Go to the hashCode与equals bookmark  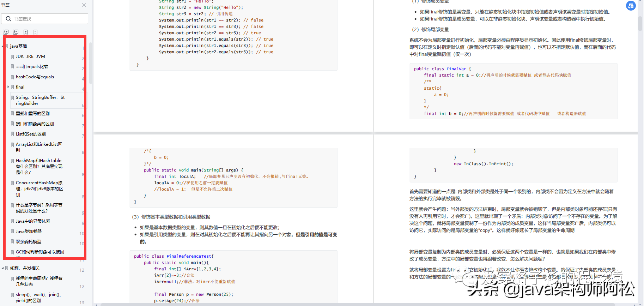(35, 77)
